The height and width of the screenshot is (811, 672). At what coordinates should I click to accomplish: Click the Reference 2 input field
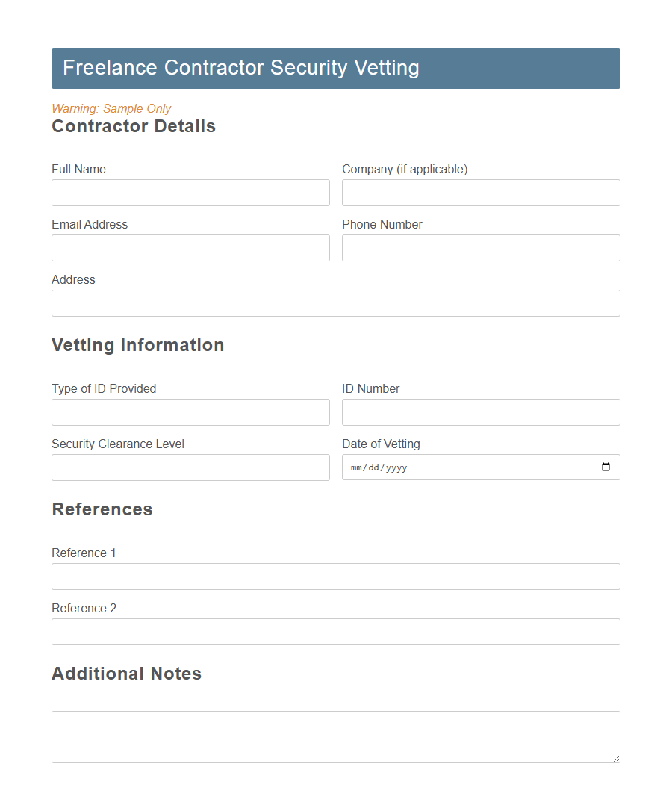[x=335, y=632]
